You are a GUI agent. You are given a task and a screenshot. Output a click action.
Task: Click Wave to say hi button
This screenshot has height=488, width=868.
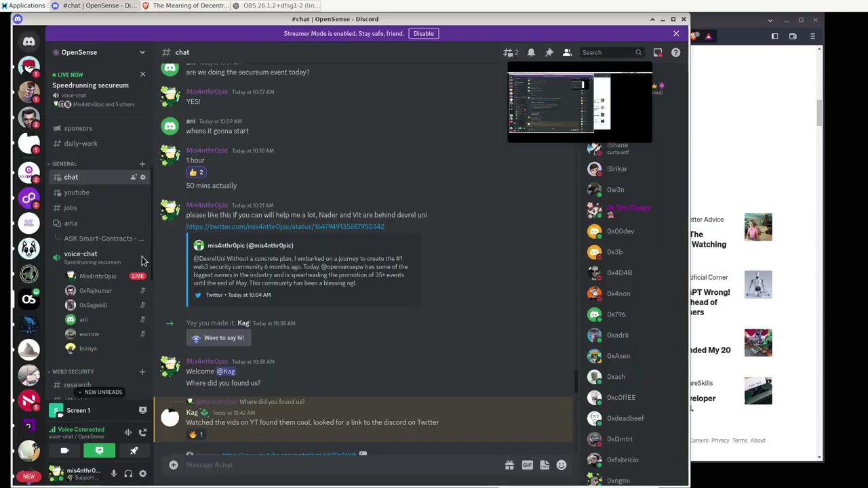(x=218, y=338)
